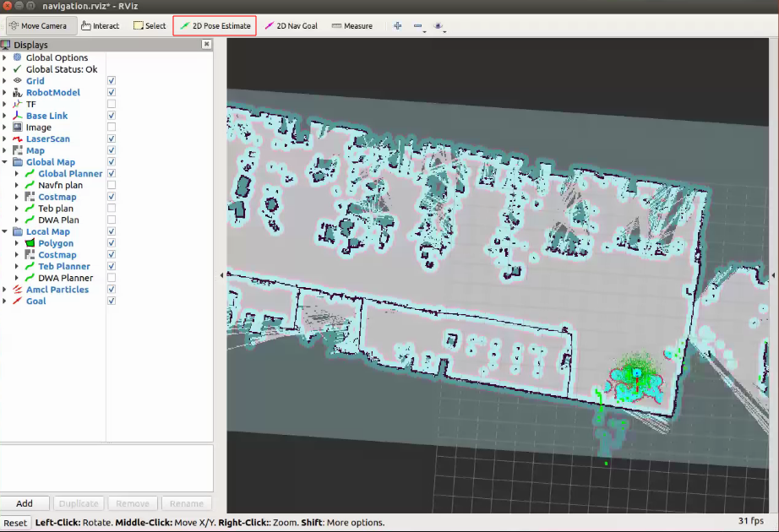The width and height of the screenshot is (779, 532).
Task: Click the TF axes icon
Action: coord(18,104)
